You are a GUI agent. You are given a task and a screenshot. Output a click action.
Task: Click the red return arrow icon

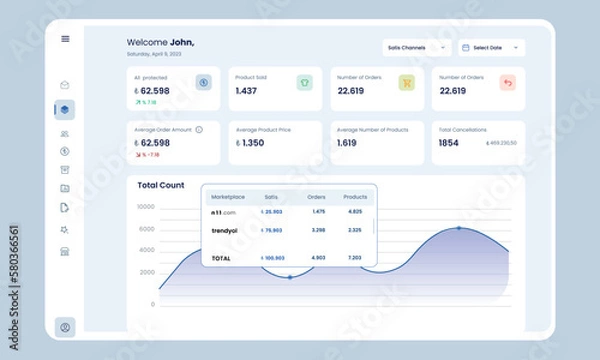(x=508, y=83)
